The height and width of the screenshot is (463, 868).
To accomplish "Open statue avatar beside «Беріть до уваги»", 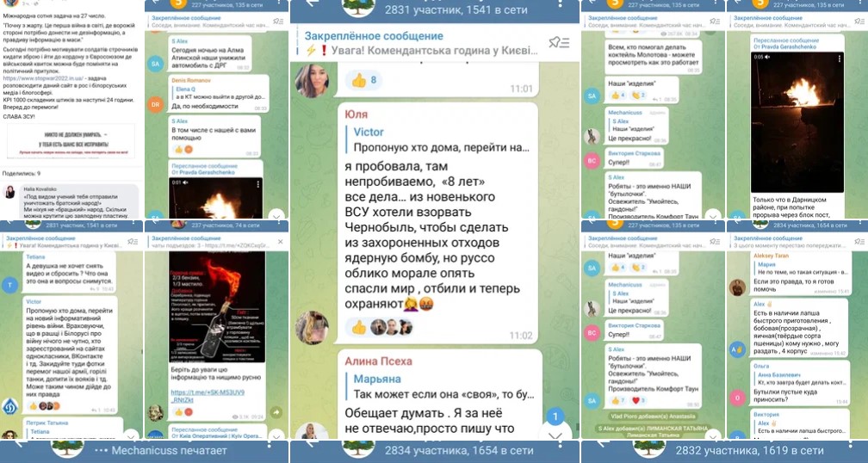I will (x=156, y=413).
